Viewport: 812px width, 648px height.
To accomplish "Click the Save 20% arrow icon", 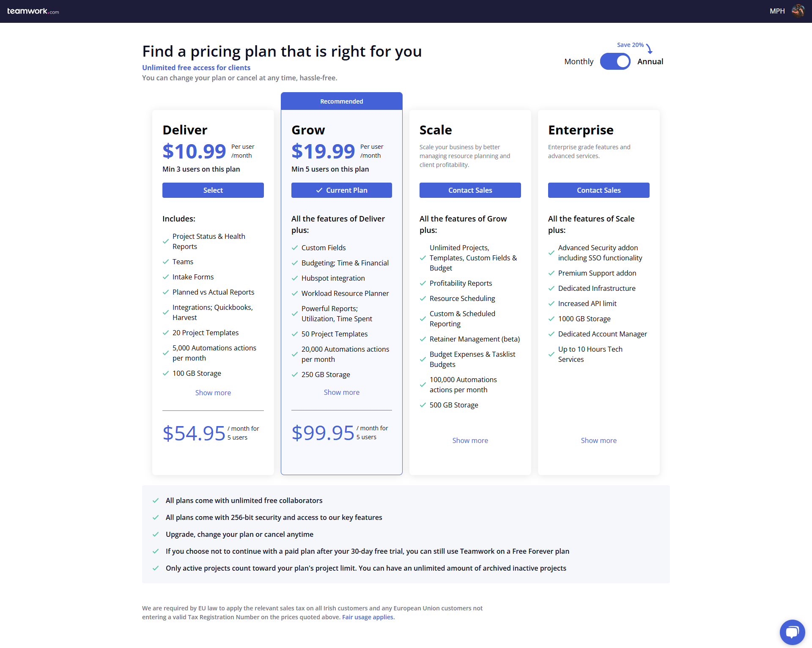I will [649, 48].
